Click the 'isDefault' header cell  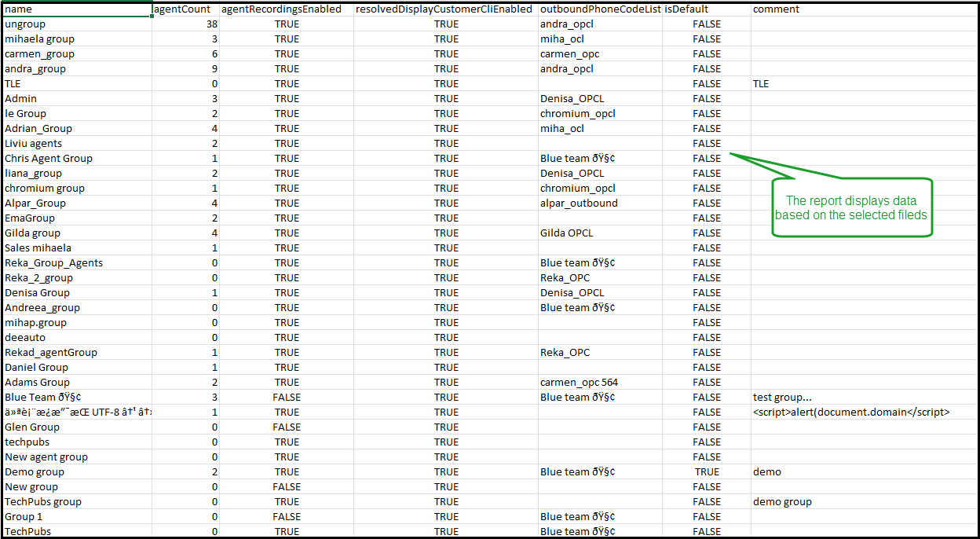coord(707,9)
